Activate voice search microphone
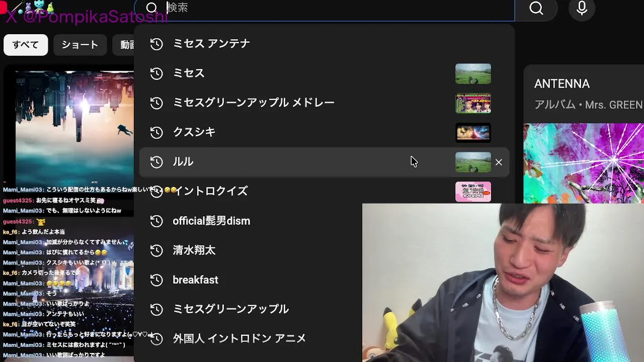The width and height of the screenshot is (644, 362). (582, 8)
